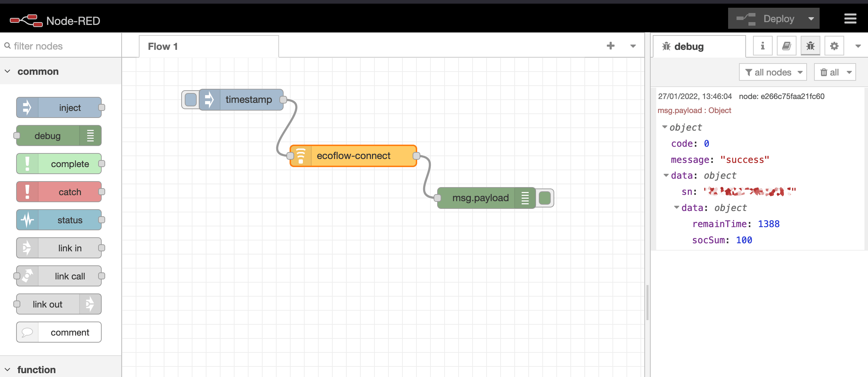Click the Deploy button
Image resolution: width=868 pixels, height=377 pixels.
click(x=766, y=19)
